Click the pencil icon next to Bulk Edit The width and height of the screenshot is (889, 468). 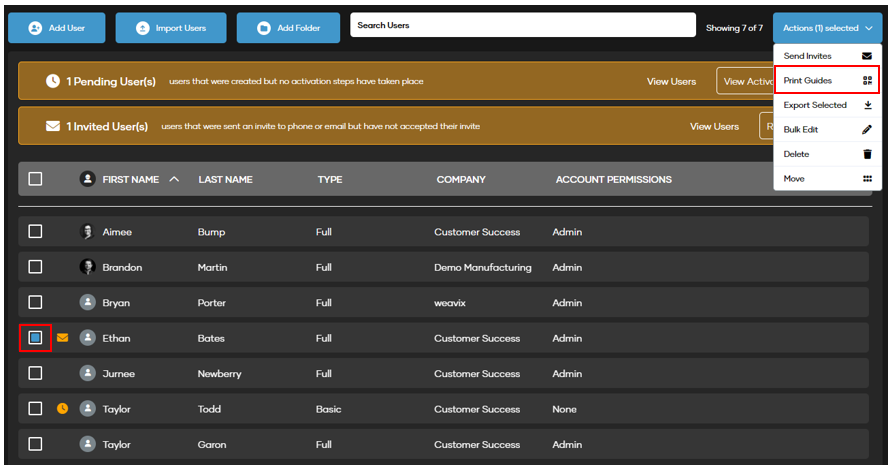pyautogui.click(x=867, y=129)
